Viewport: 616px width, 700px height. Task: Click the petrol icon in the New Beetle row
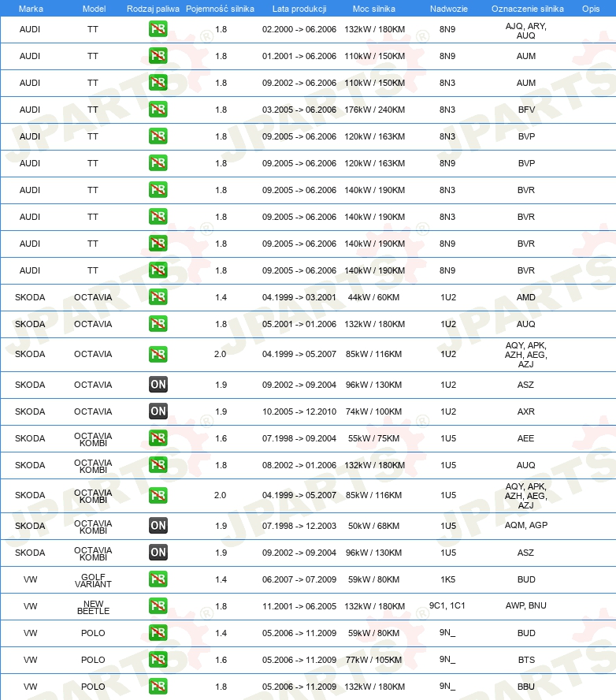pos(158,606)
